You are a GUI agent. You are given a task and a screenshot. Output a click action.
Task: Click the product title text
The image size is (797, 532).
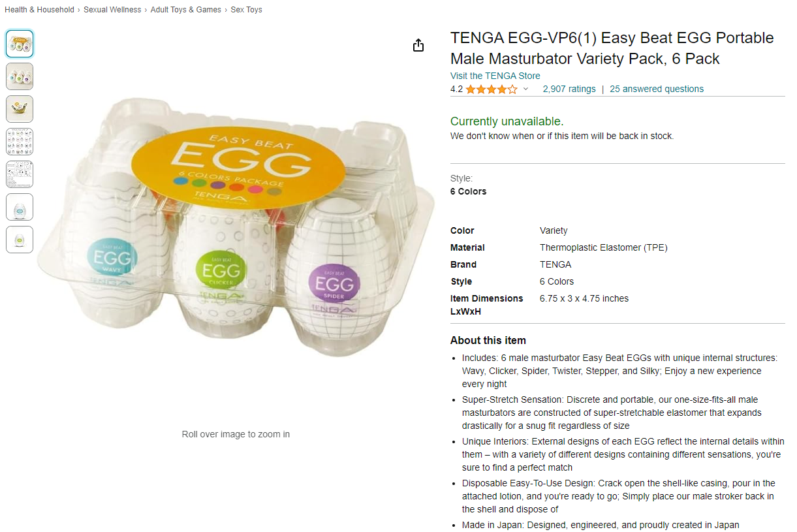[x=612, y=48]
